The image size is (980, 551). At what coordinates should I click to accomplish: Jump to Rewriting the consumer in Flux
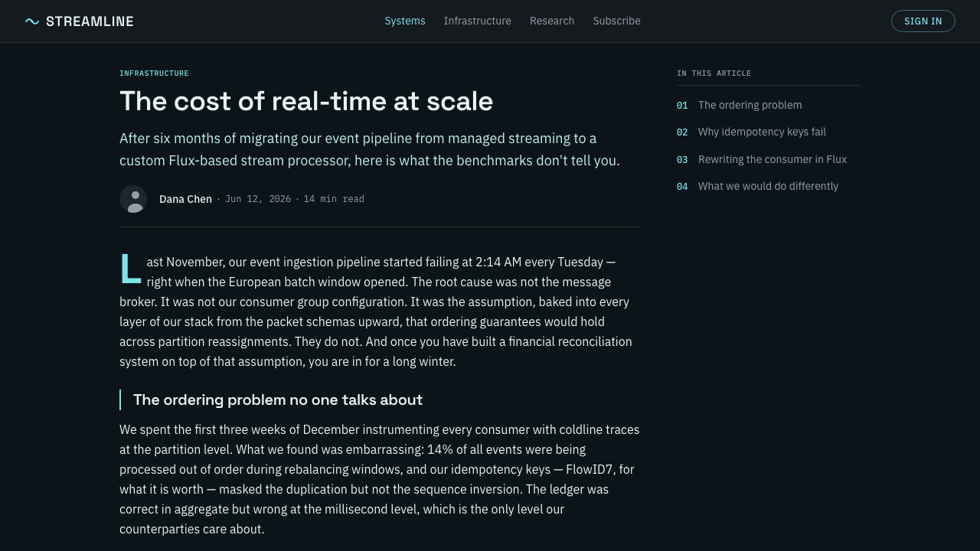click(x=773, y=159)
